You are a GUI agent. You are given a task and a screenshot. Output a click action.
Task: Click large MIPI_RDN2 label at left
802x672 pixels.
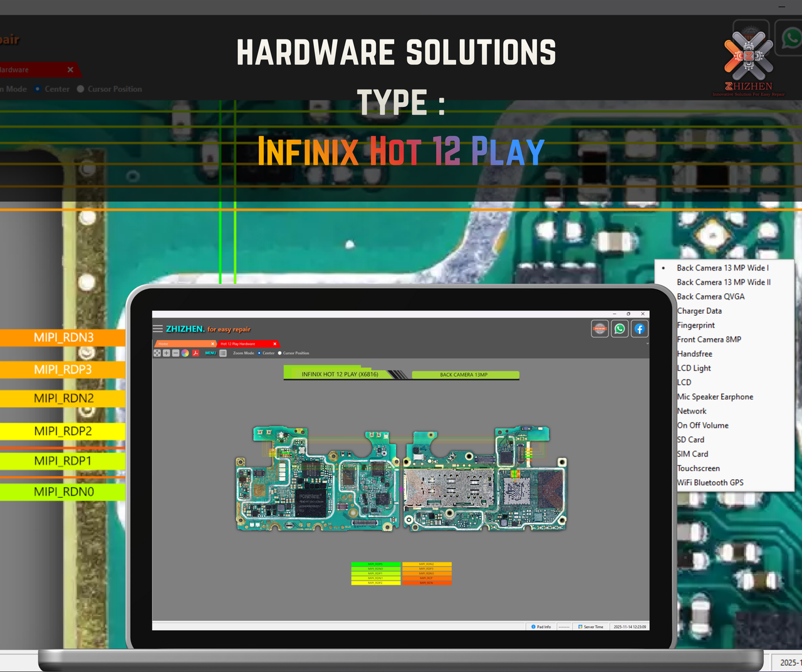coord(63,398)
